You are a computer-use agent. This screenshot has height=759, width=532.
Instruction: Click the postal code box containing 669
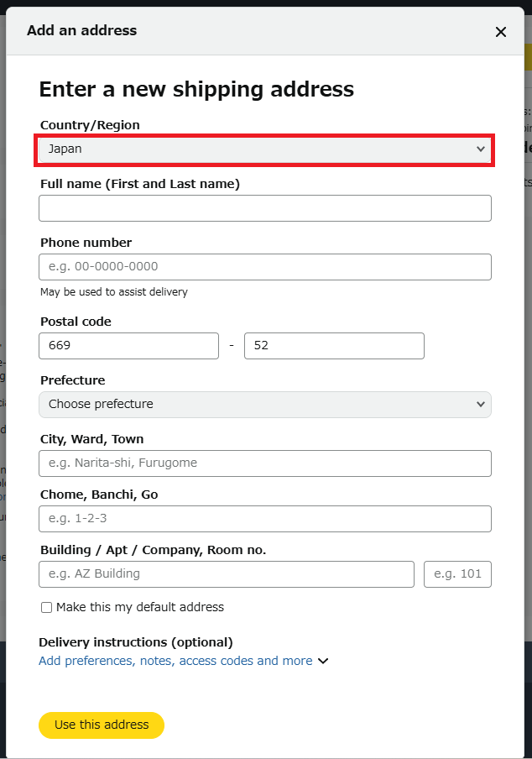tap(128, 346)
